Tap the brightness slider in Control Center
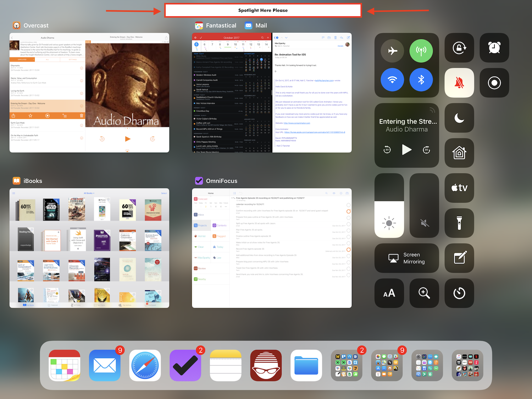This screenshot has width=532, height=399. (389, 206)
